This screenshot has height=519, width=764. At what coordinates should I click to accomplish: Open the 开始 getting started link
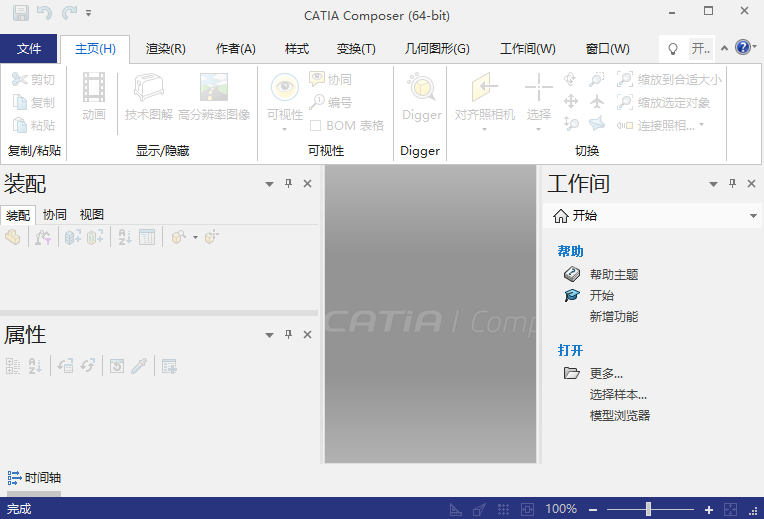pos(602,295)
